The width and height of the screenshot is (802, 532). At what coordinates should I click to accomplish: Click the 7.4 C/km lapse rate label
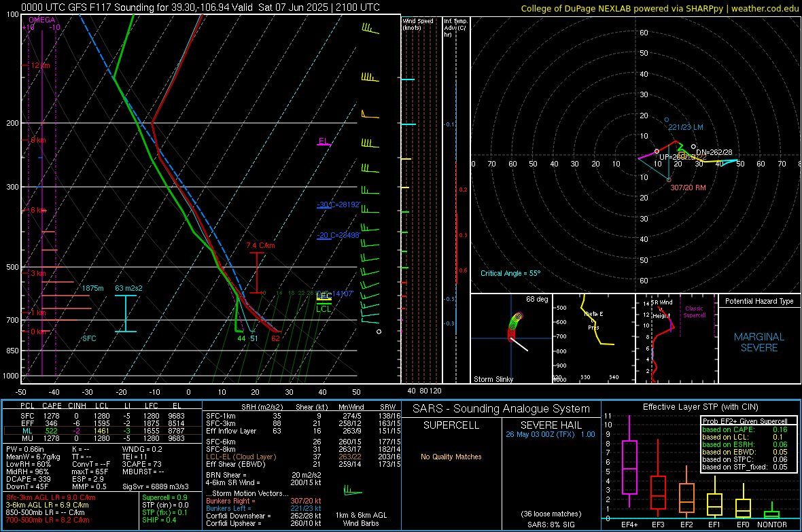(x=260, y=245)
